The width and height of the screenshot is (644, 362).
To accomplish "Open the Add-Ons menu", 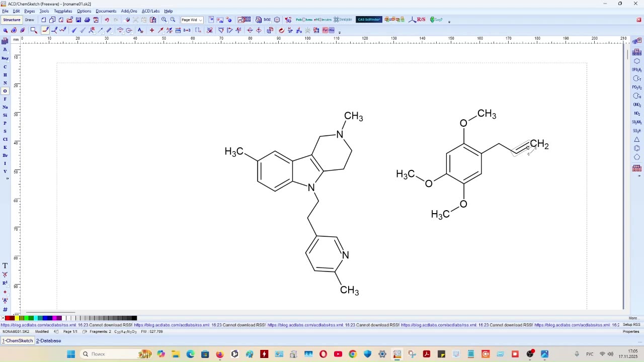I will pyautogui.click(x=129, y=11).
